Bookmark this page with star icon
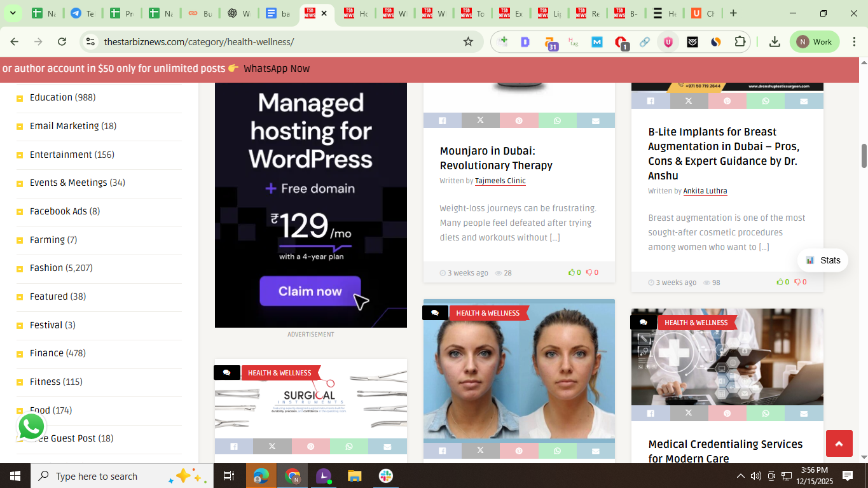This screenshot has width=868, height=488. 468,42
